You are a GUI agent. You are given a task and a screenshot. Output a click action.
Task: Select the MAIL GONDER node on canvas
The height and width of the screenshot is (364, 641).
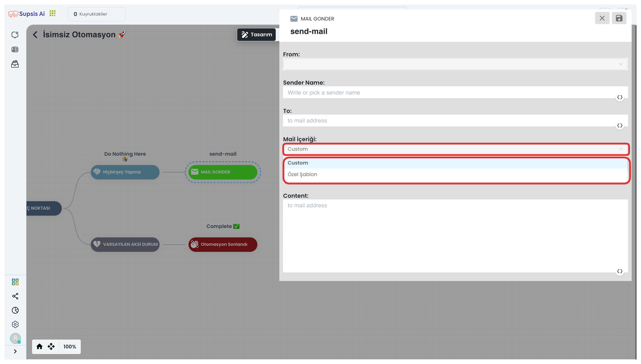click(x=223, y=172)
